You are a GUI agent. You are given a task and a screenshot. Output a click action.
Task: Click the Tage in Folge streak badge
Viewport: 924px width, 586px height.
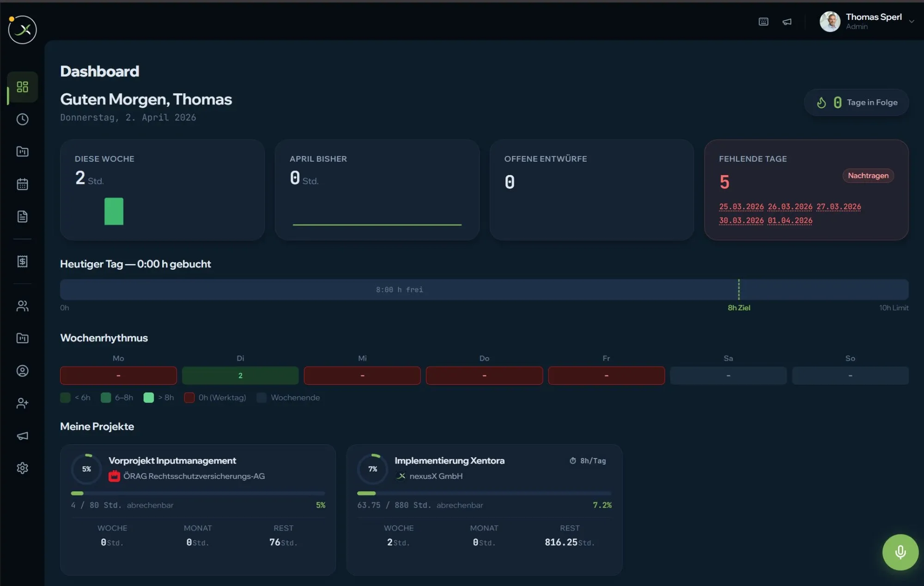856,103
